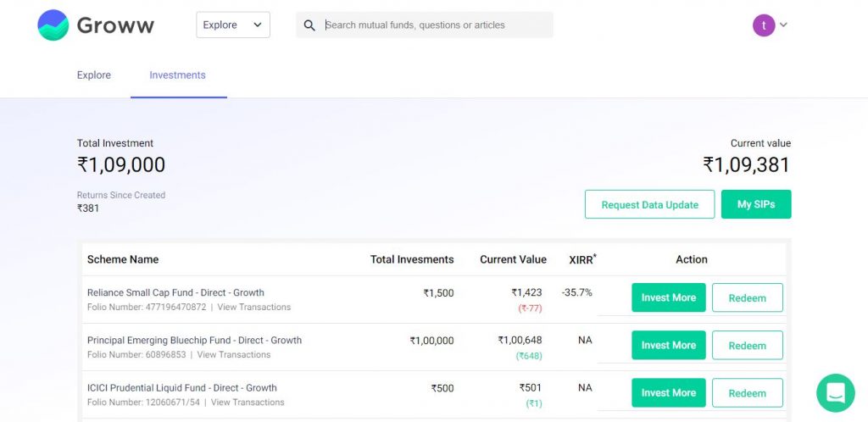Expand the profile menu chevron
The height and width of the screenshot is (422, 868).
[783, 25]
